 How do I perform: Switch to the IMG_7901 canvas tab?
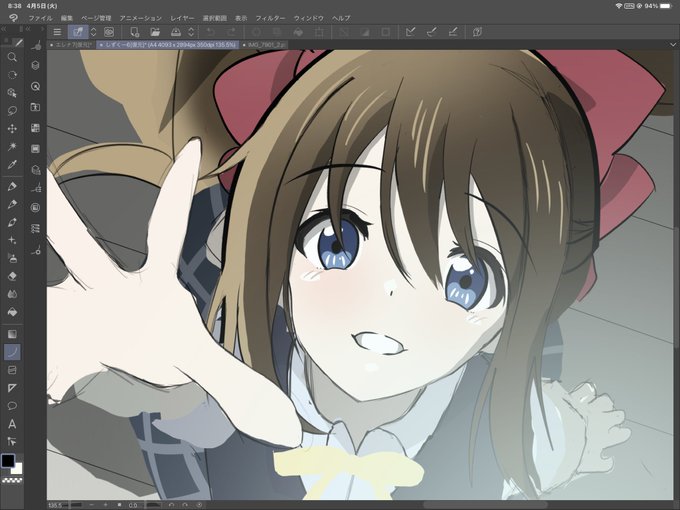[x=264, y=45]
